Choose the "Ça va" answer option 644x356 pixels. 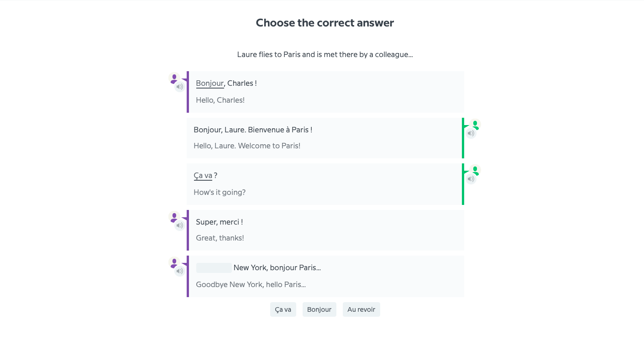click(x=283, y=309)
